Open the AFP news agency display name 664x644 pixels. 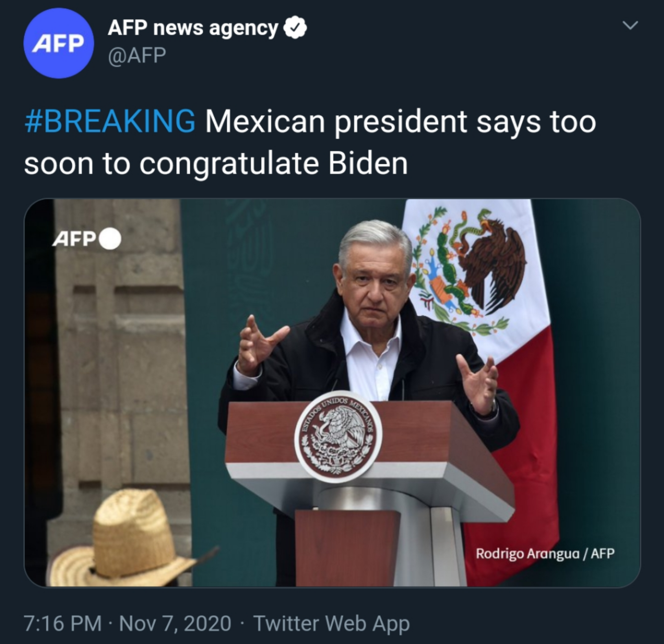(x=193, y=28)
